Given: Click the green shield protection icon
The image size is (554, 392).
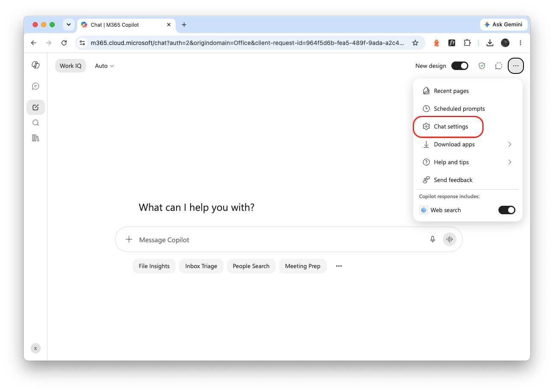Looking at the screenshot, I should 482,66.
